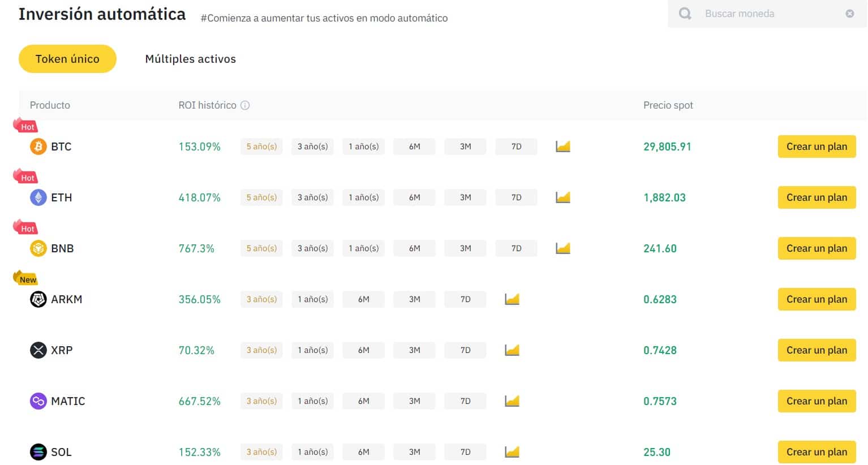Select XRP 7D ROI period
The height and width of the screenshot is (465, 868).
[x=465, y=350]
